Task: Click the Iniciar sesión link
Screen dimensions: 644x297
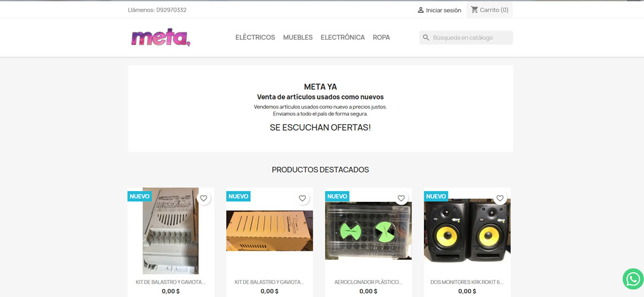Action: [x=444, y=10]
